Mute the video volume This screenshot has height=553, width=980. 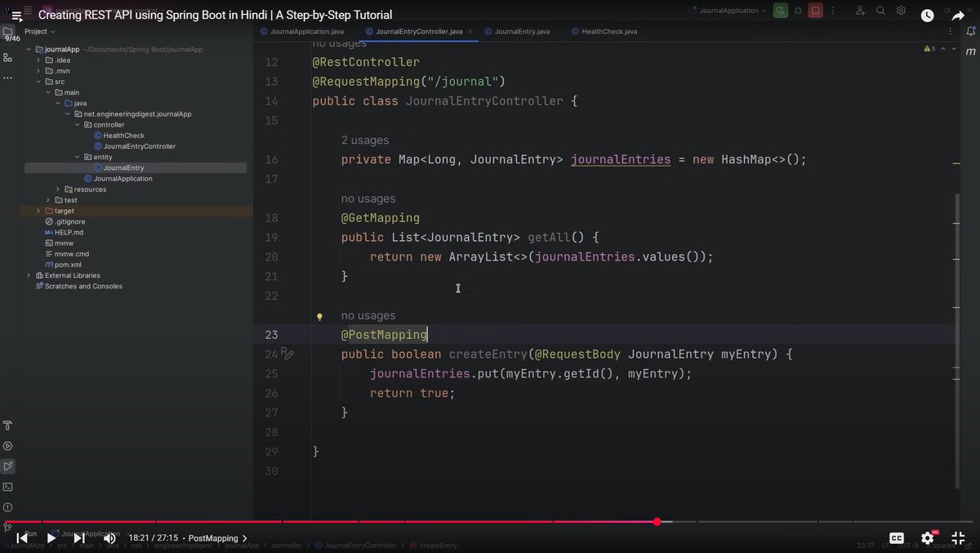[x=109, y=537]
